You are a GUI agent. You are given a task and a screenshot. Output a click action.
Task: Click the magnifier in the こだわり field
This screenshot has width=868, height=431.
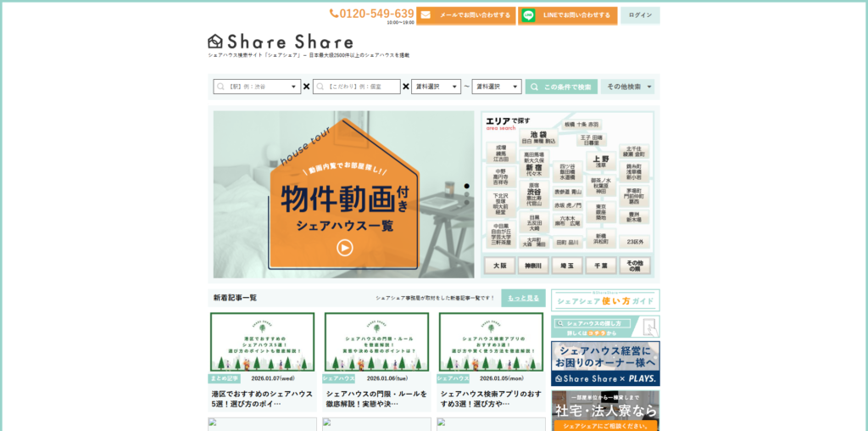pyautogui.click(x=320, y=87)
